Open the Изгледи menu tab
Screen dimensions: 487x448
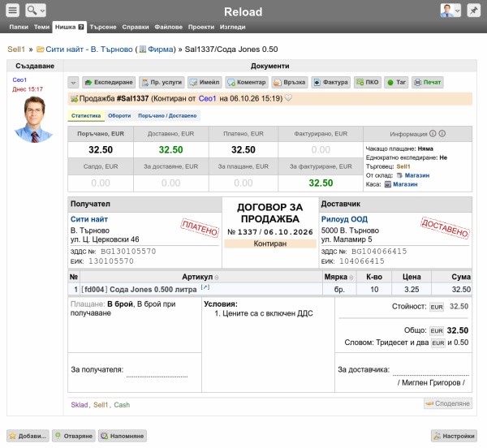pos(233,27)
